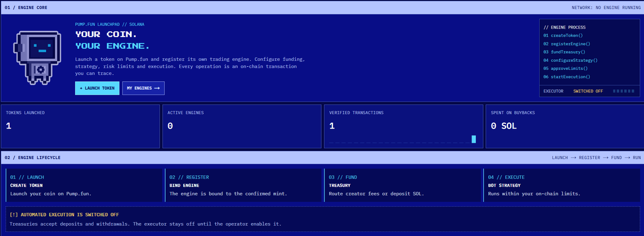
Task: Click 'Runs within your on-chain limits.' text
Action: 534,194
